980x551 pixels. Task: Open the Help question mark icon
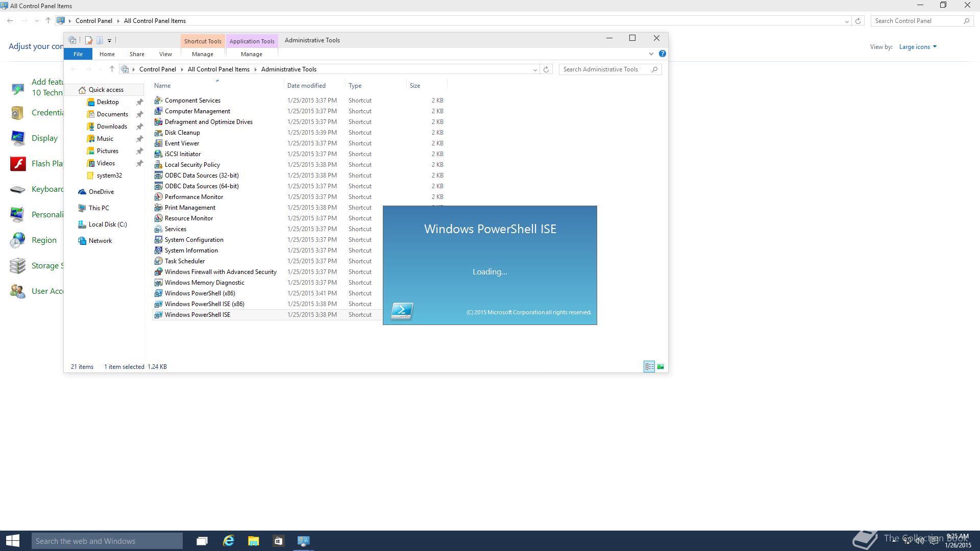tap(662, 54)
